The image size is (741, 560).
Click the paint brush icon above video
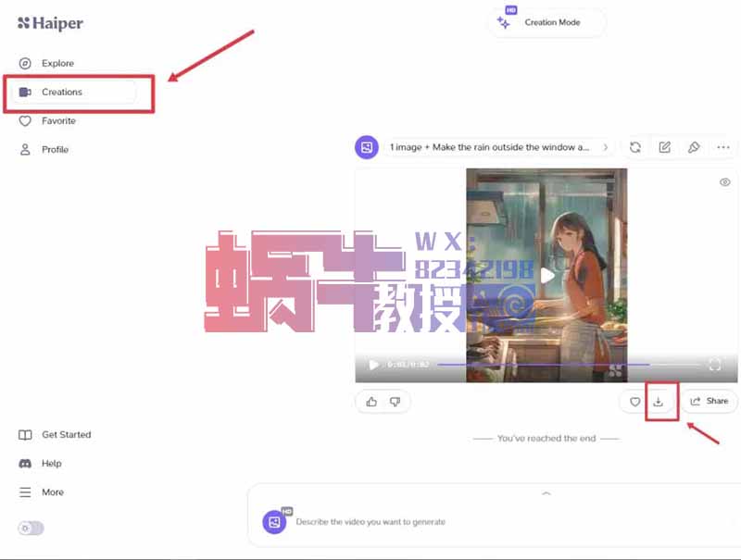pyautogui.click(x=694, y=147)
